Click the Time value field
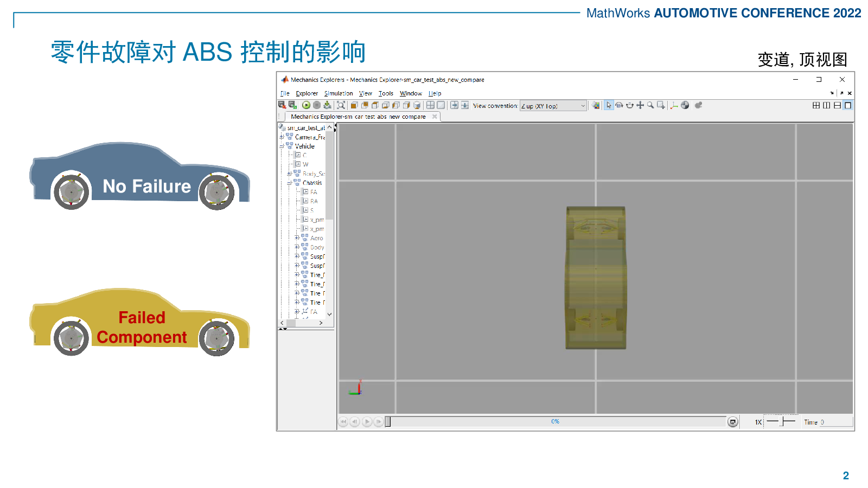Screen dimensions: 868x488 (x=836, y=422)
